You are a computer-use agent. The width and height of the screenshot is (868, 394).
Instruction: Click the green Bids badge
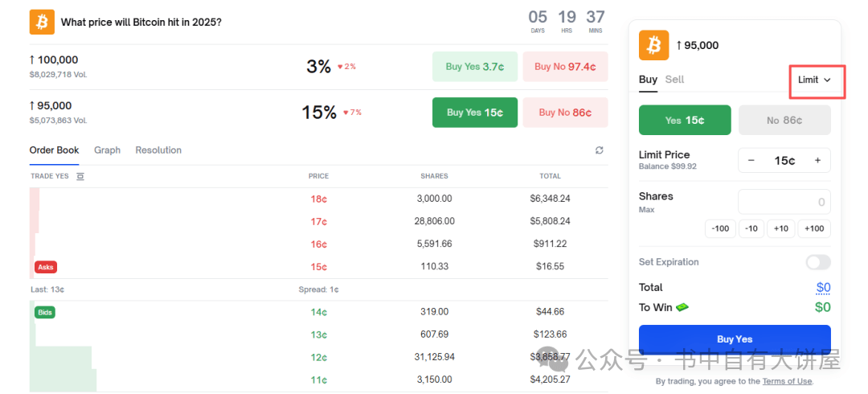point(45,313)
